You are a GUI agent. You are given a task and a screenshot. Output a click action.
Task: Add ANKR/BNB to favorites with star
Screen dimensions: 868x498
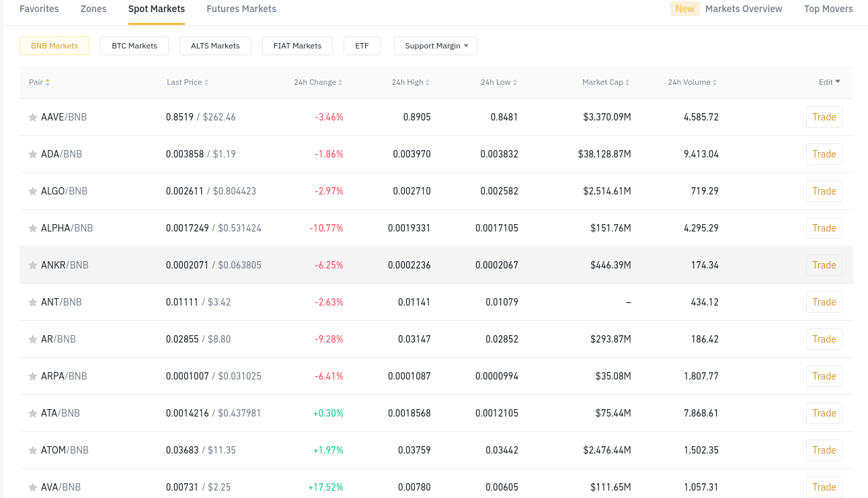click(x=32, y=265)
